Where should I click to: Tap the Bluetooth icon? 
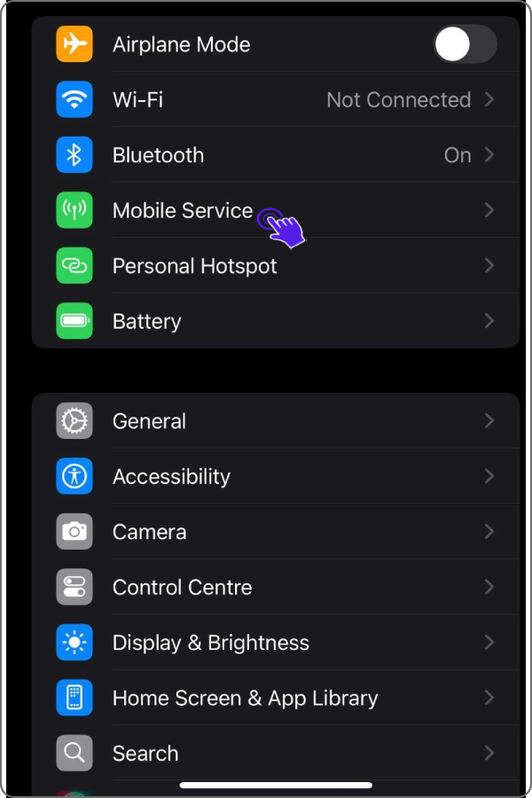pyautogui.click(x=74, y=155)
